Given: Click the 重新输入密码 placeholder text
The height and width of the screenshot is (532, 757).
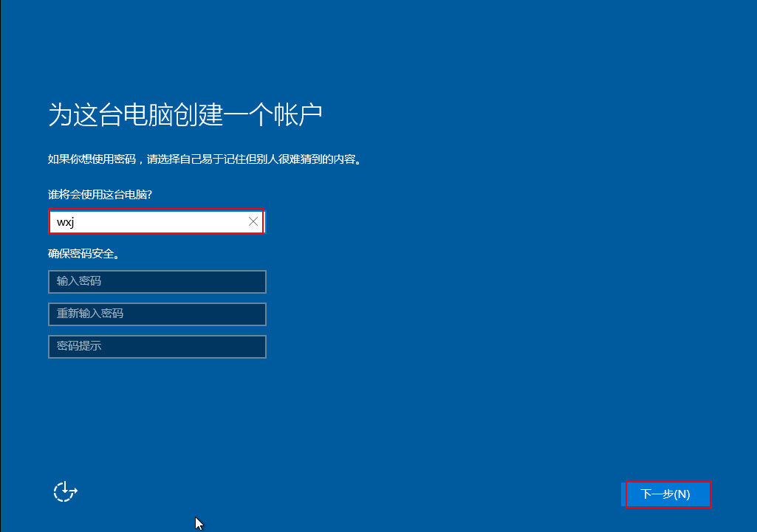Looking at the screenshot, I should click(90, 314).
